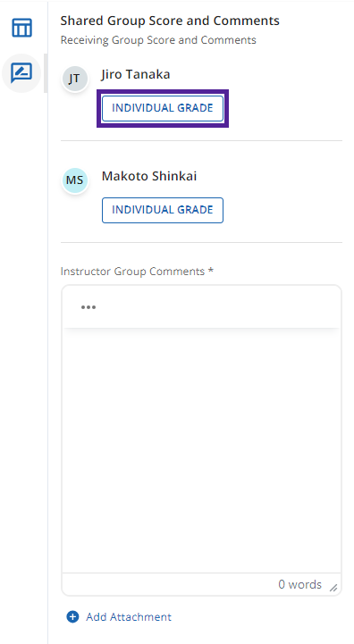The image size is (354, 644).
Task: Select the Jiro Tanaka name
Action: [136, 74]
